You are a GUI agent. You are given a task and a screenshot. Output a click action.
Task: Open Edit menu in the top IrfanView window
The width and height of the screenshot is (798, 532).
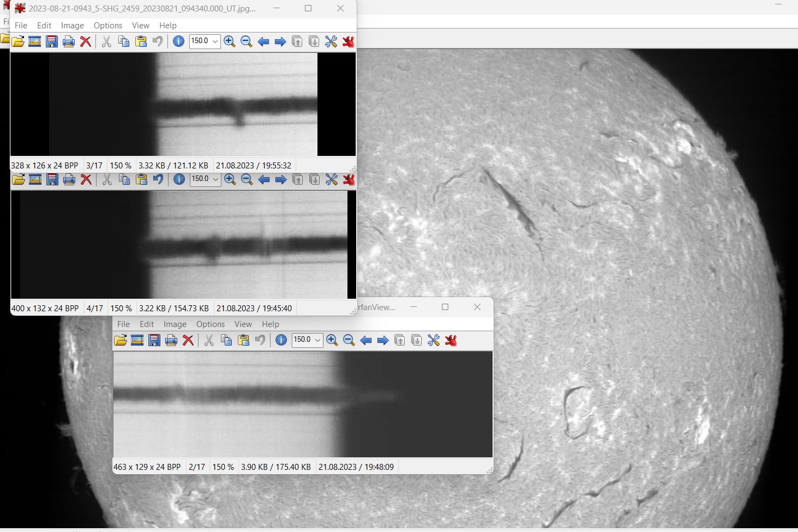click(44, 26)
